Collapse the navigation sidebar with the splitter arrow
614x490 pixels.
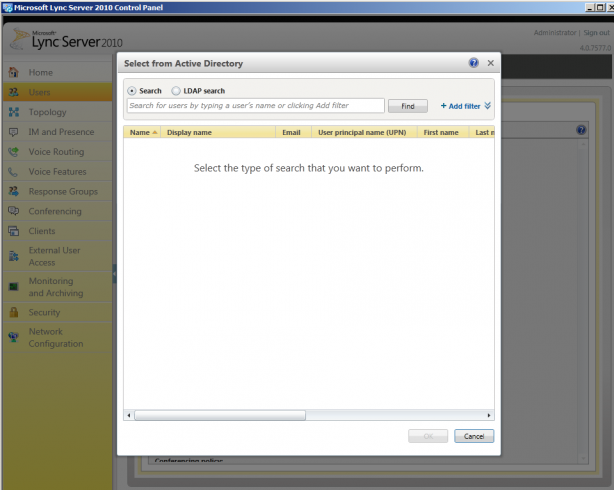114,274
